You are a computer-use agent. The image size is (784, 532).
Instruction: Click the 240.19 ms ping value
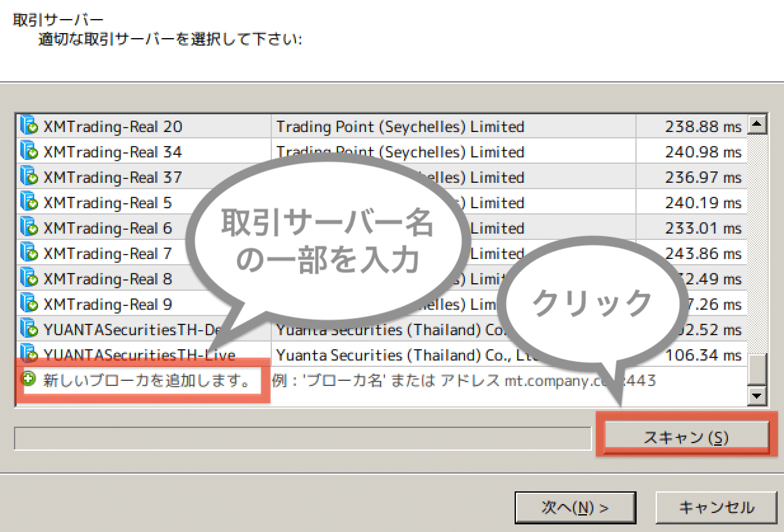(703, 203)
